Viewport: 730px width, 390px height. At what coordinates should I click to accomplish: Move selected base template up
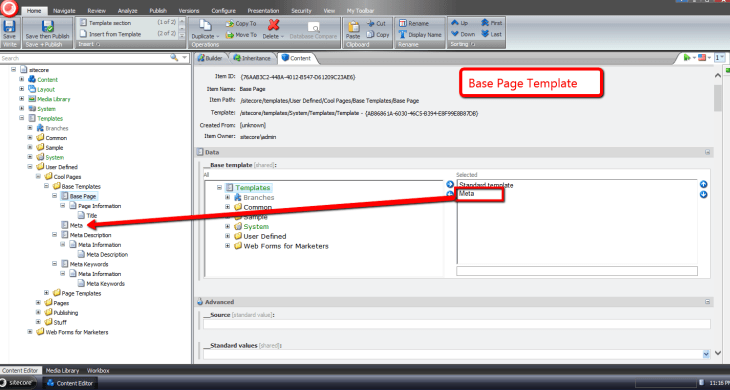click(x=703, y=184)
